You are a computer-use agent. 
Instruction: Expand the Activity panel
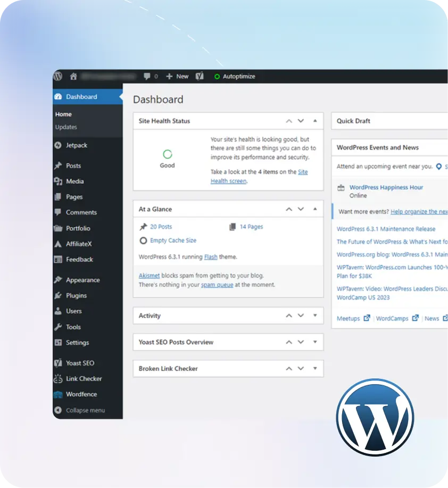click(315, 316)
